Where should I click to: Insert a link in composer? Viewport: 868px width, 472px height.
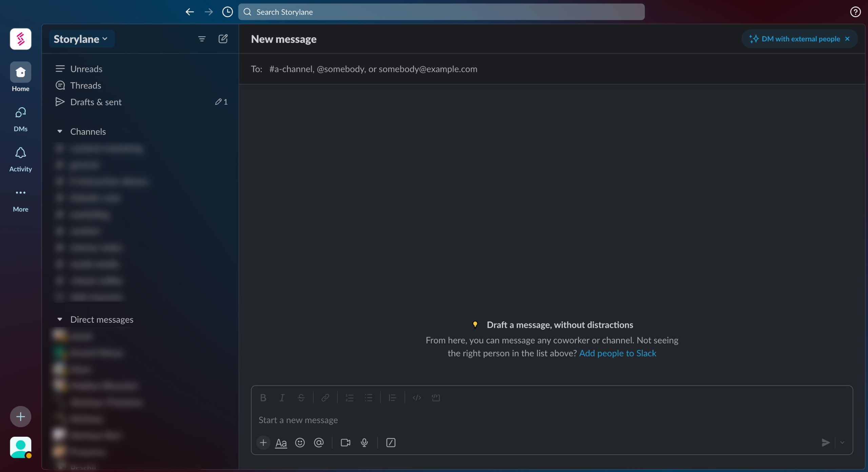click(x=325, y=398)
